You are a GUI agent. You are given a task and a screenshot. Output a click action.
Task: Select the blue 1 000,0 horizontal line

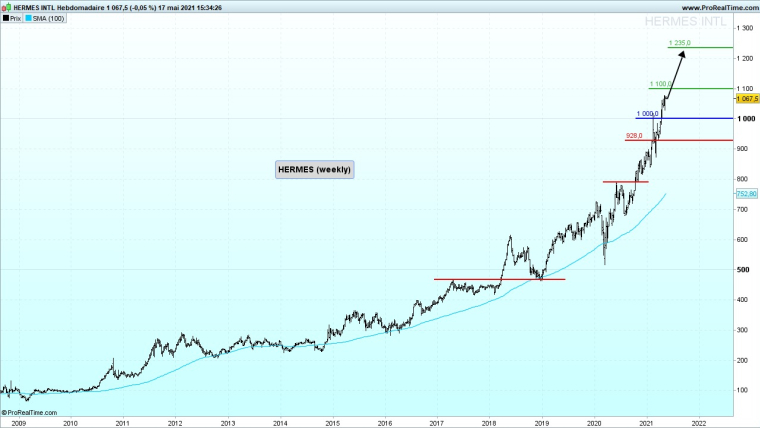[x=700, y=119]
